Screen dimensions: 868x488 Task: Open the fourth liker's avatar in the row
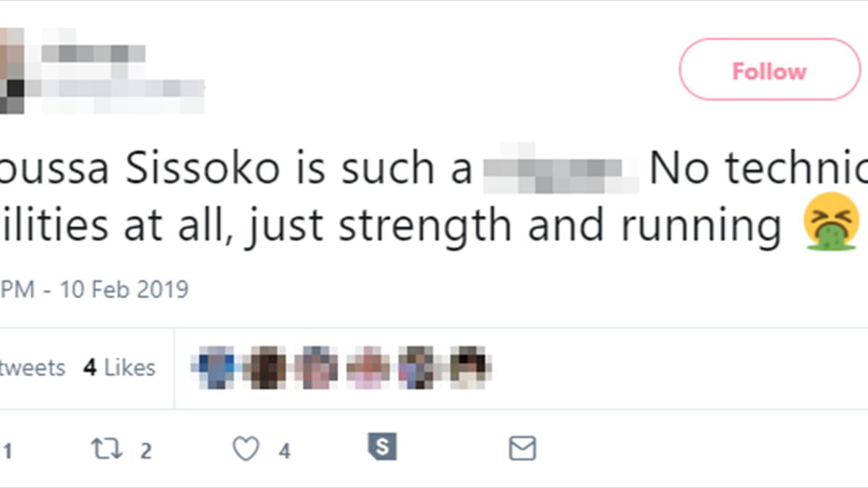pos(367,367)
